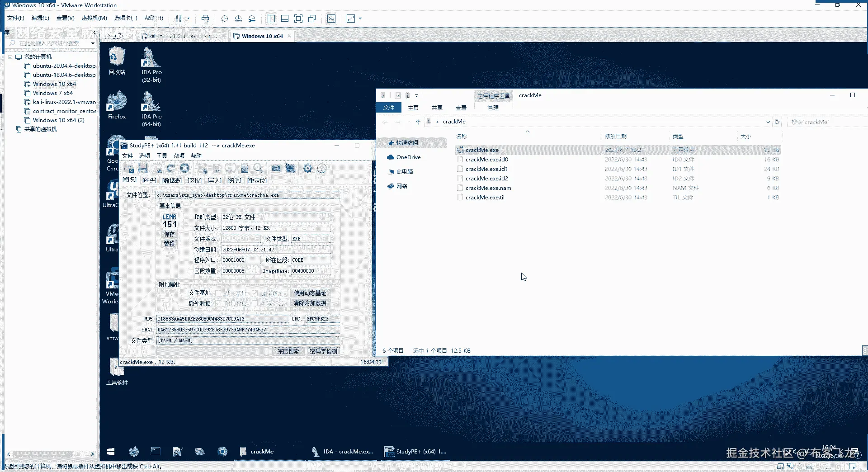This screenshot has height=472, width=868.
Task: Open the calculator icon in StudyPE+ toolbar
Action: [x=244, y=169]
